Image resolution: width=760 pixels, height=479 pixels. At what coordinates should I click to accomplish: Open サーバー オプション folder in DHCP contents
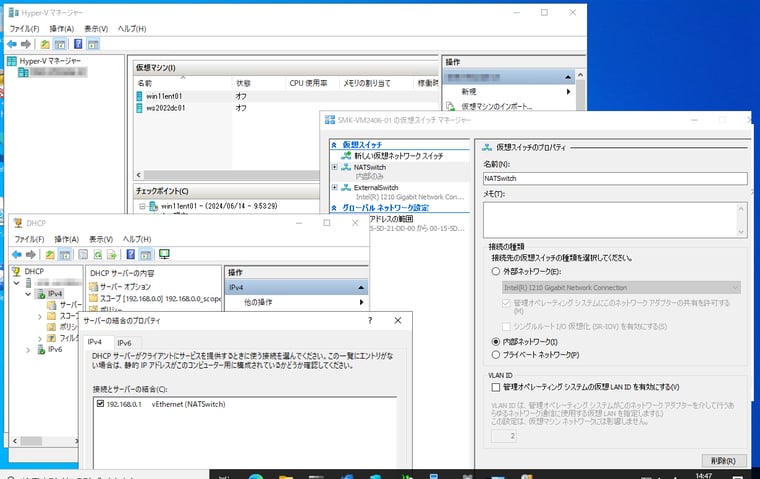(x=125, y=287)
